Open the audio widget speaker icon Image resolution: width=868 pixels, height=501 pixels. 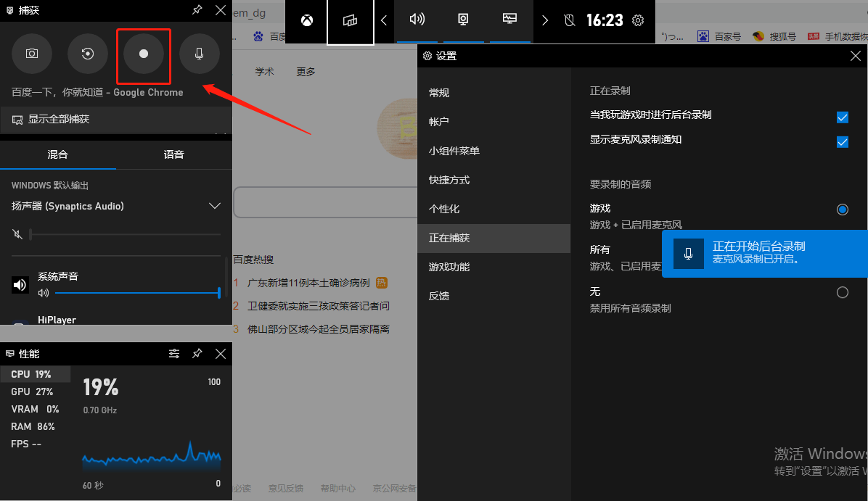click(x=417, y=18)
